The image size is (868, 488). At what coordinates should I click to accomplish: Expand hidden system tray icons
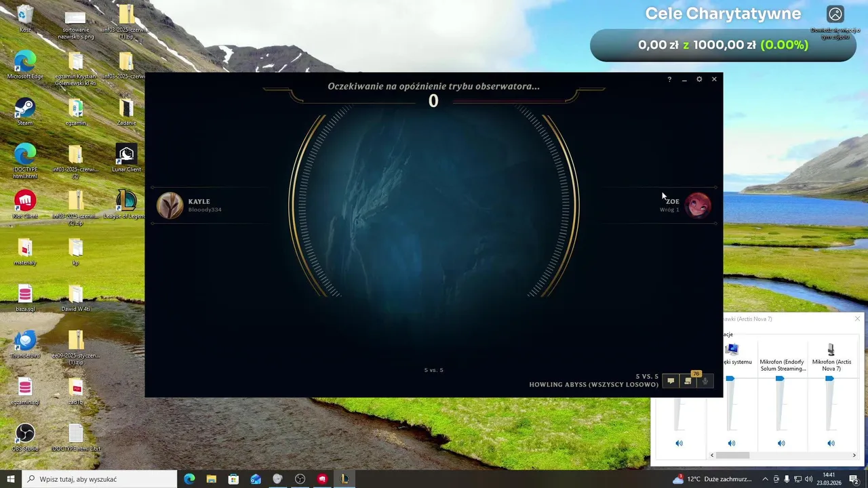coord(765,479)
